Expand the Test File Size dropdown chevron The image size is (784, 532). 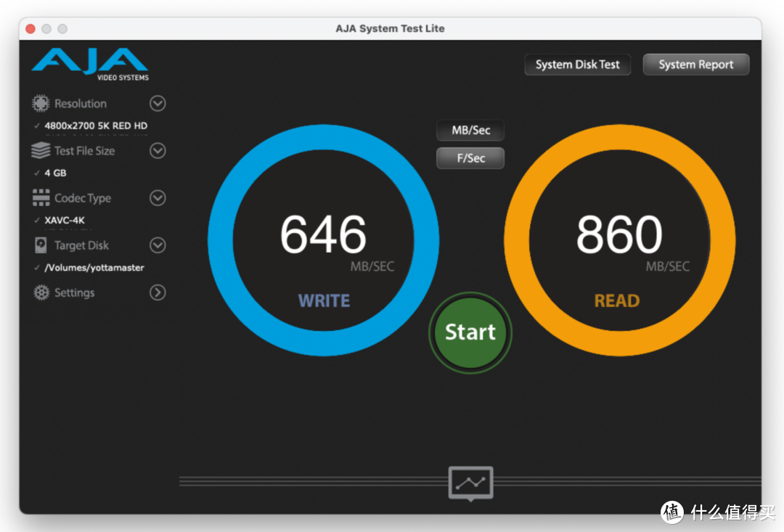coord(158,150)
